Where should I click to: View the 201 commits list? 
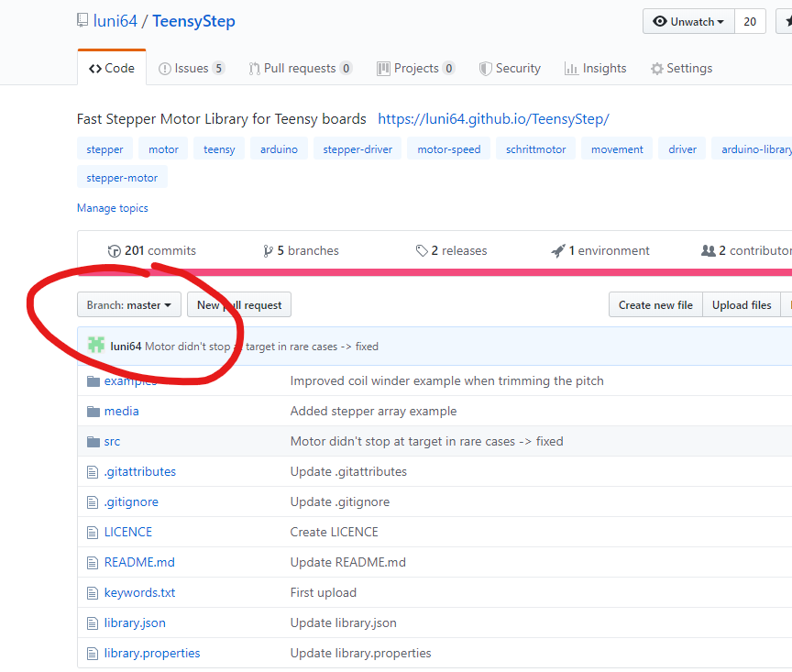(x=152, y=250)
